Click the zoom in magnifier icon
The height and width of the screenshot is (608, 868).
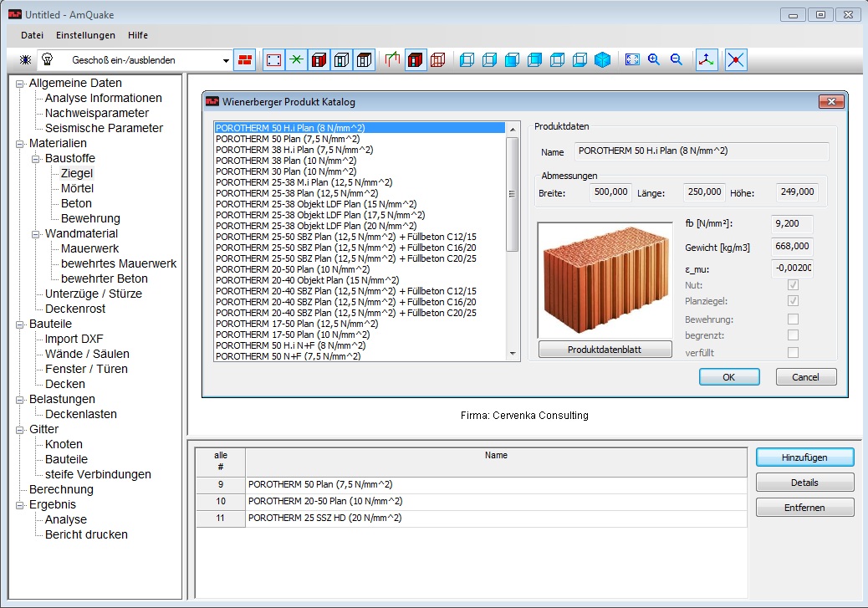654,60
